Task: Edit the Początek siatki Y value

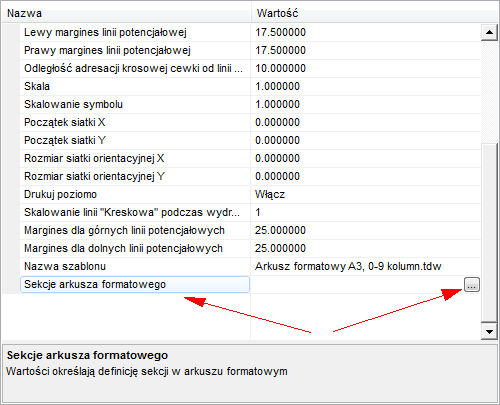Action: click(366, 141)
